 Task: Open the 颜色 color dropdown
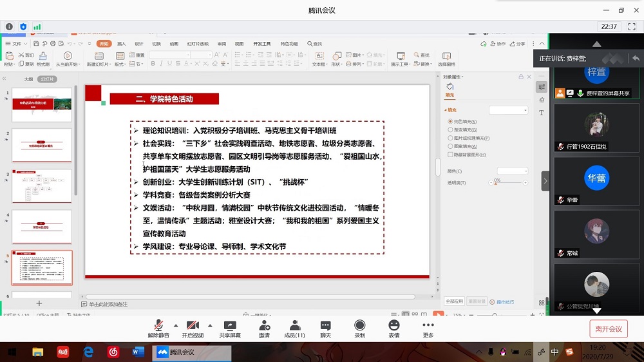click(512, 171)
